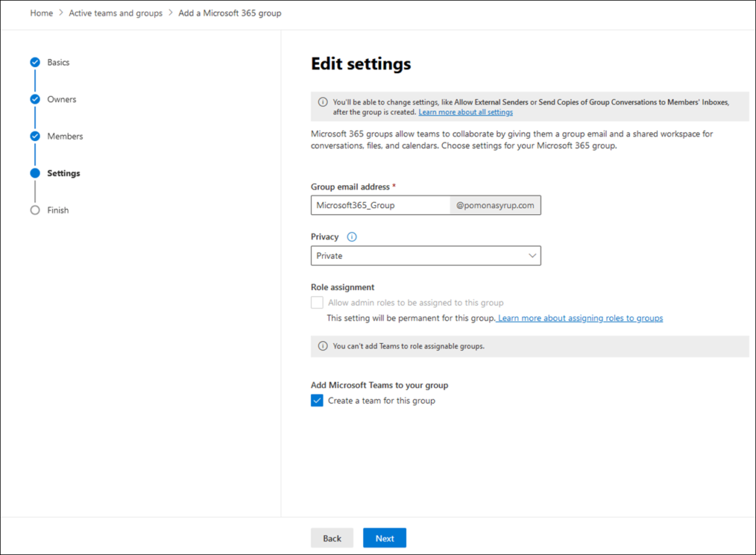The image size is (756, 555).
Task: Click the Privacy label text
Action: 325,237
